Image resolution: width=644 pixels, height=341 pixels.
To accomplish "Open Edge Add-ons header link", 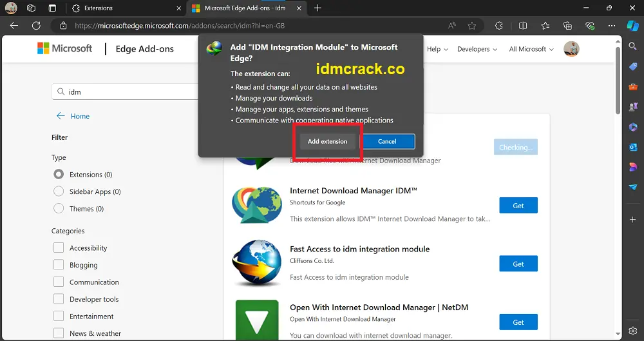I will pyautogui.click(x=144, y=49).
